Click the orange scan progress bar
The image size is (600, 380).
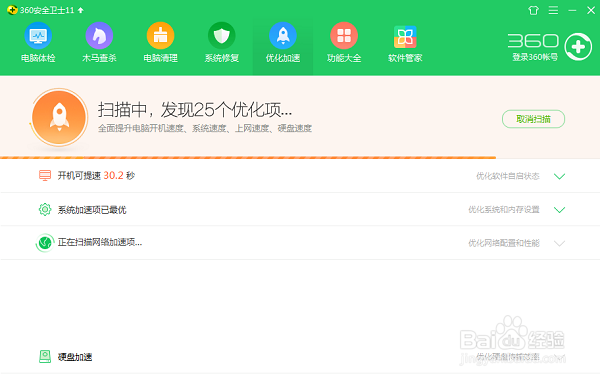(x=248, y=157)
